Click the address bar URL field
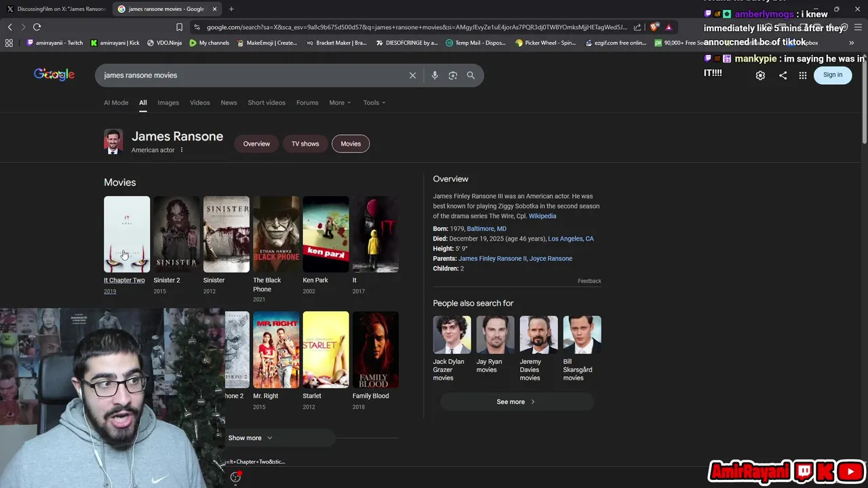Image resolution: width=868 pixels, height=488 pixels. coord(416,27)
